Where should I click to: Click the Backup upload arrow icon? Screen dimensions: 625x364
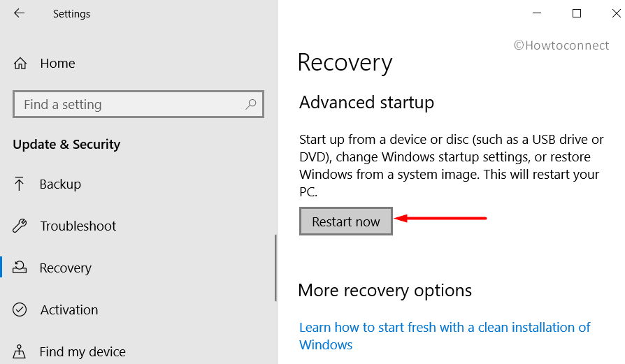point(19,184)
